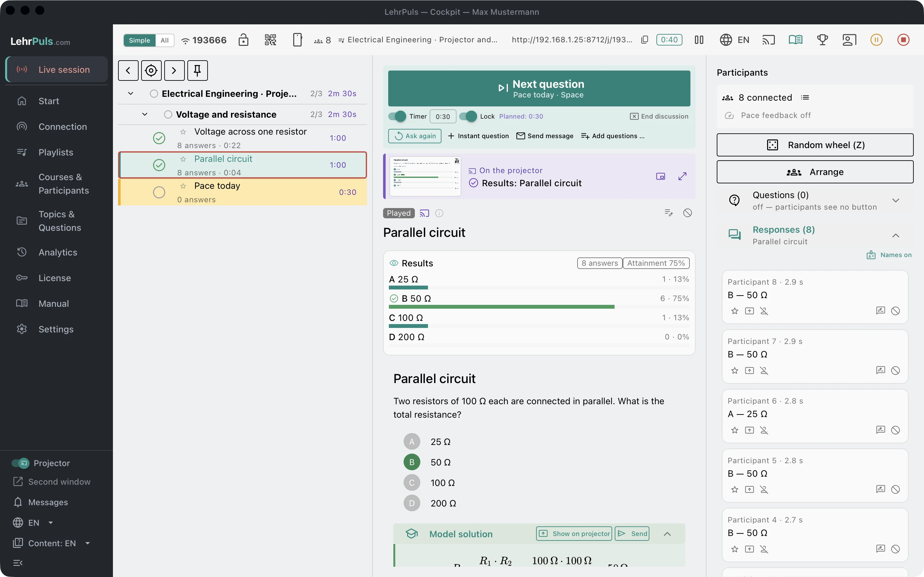The width and height of the screenshot is (924, 577).
Task: Click the red stop session icon
Action: coord(903,40)
